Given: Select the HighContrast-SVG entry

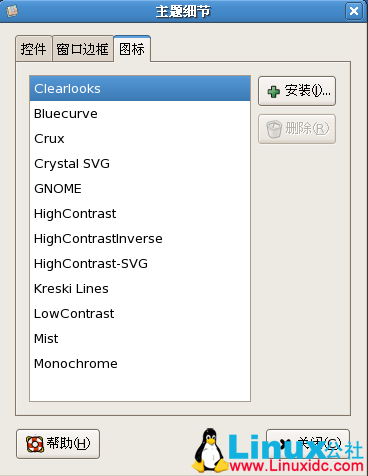Looking at the screenshot, I should pos(140,264).
